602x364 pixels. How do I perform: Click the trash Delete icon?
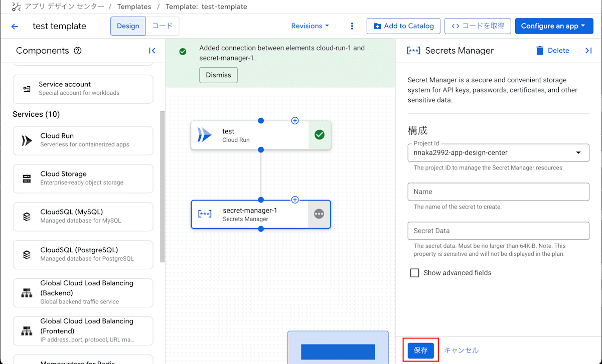click(x=540, y=51)
